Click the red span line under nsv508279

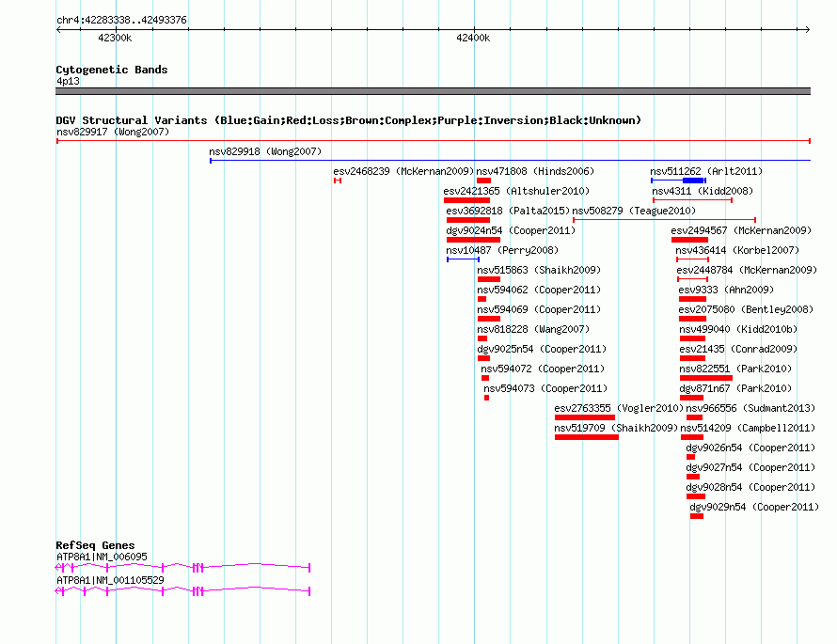664,220
